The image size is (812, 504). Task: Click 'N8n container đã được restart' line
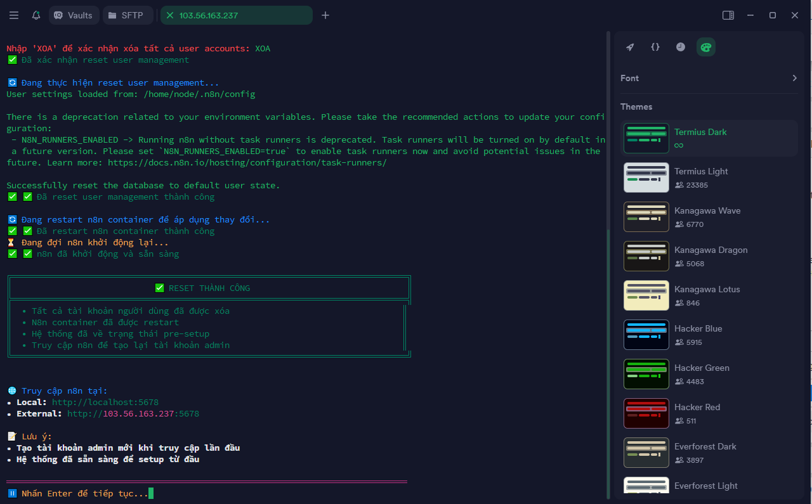click(x=105, y=323)
